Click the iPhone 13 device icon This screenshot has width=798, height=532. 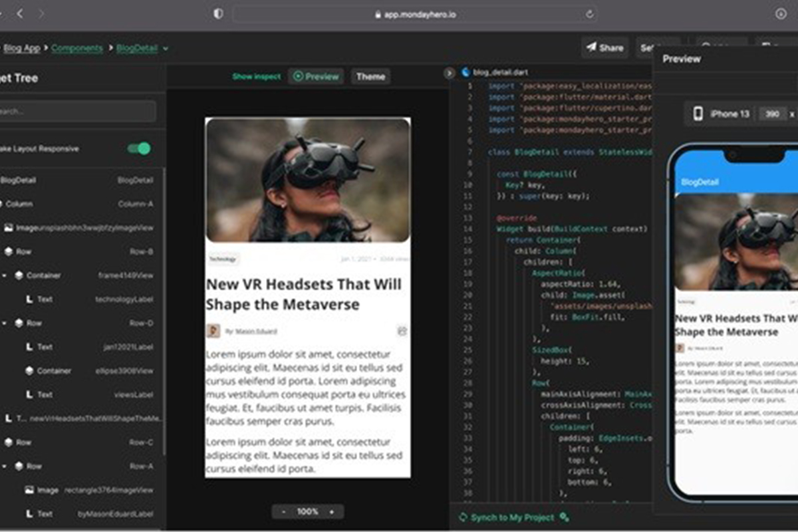pyautogui.click(x=698, y=114)
